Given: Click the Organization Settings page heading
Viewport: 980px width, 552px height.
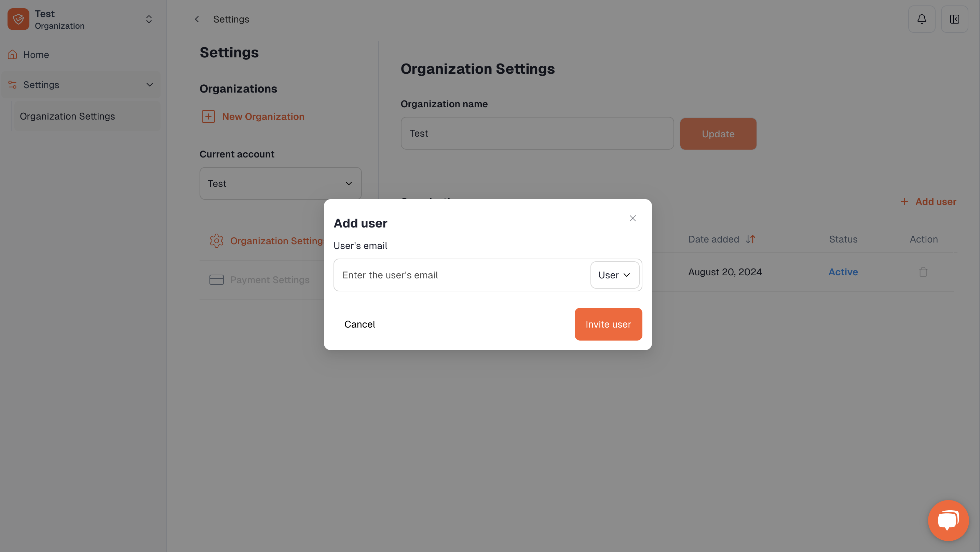Looking at the screenshot, I should [477, 69].
